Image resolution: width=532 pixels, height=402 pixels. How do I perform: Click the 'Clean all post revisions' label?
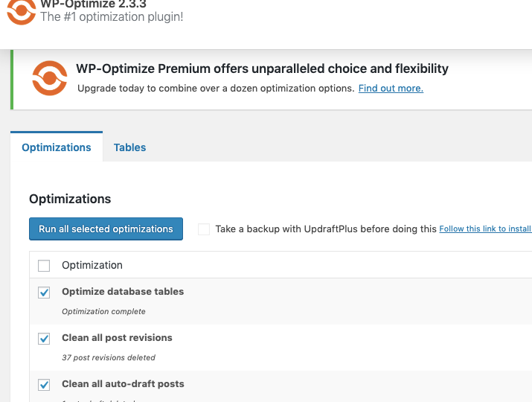117,338
